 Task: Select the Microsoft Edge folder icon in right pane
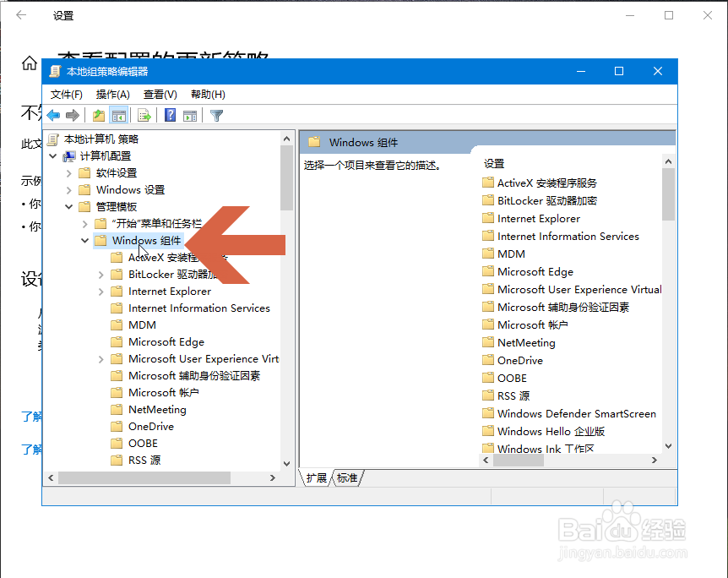pos(488,271)
